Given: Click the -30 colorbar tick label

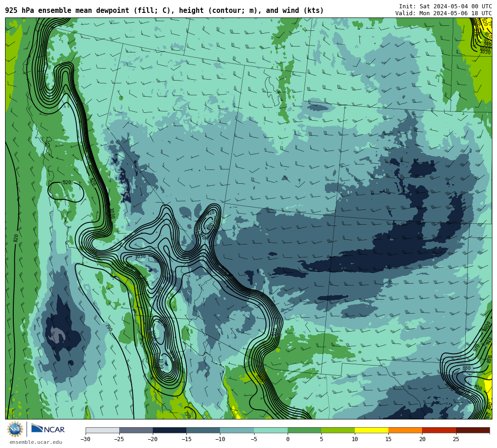Looking at the screenshot, I should click(x=86, y=439).
